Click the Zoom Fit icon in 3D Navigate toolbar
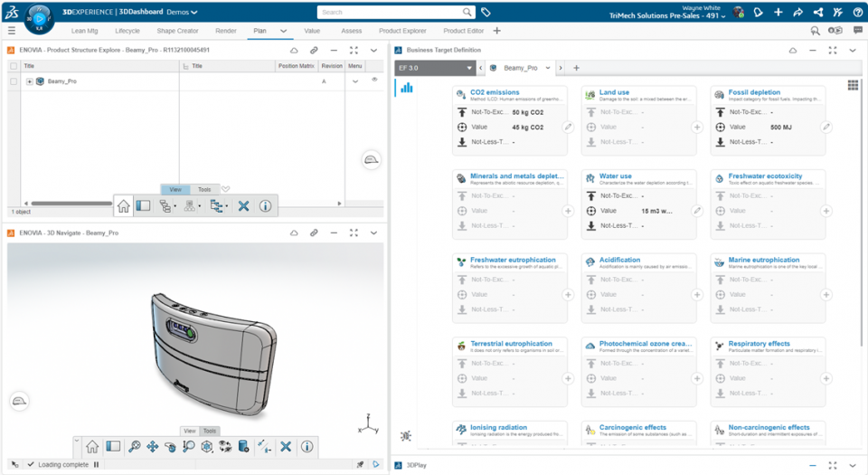 point(135,446)
